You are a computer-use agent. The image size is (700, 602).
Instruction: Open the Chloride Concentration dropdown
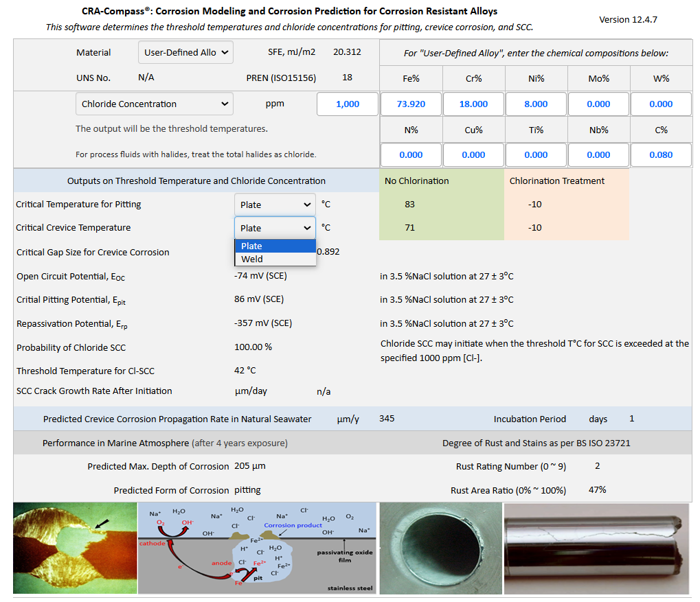(x=154, y=104)
